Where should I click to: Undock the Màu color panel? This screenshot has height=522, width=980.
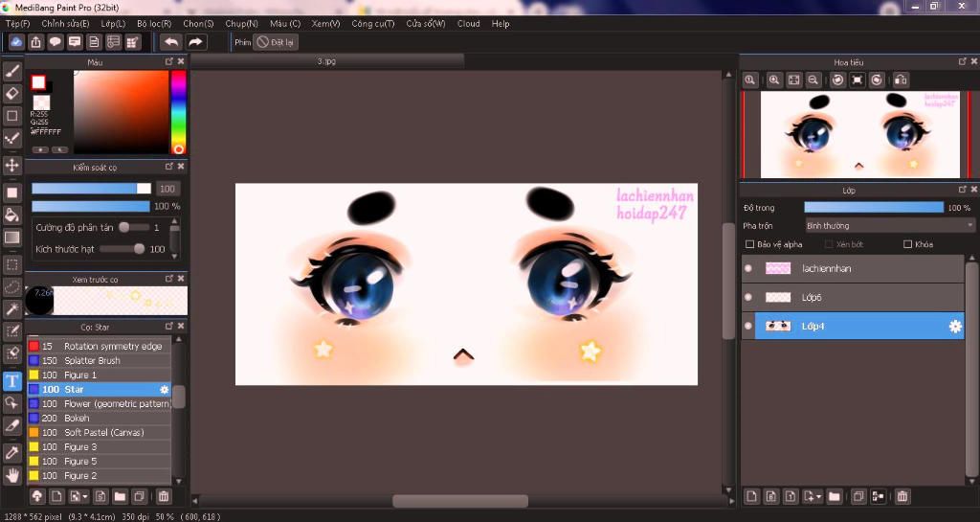coord(169,62)
